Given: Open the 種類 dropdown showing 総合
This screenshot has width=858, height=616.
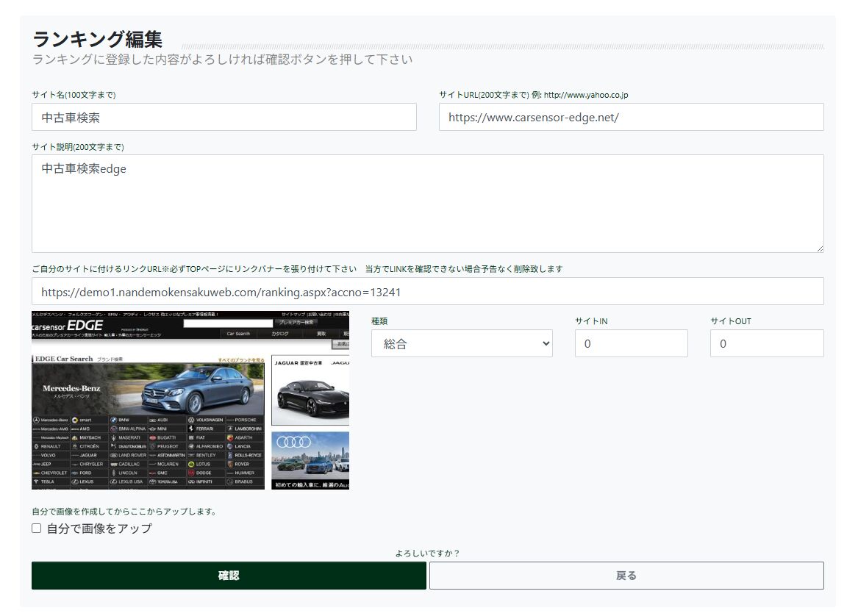Looking at the screenshot, I should click(x=461, y=343).
